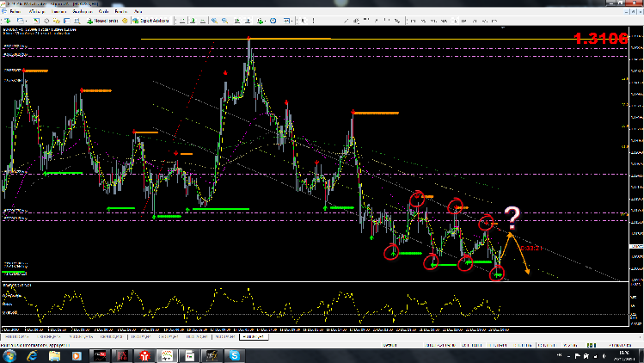
Task: Select the crosshair cursor tool
Action: (x=312, y=20)
